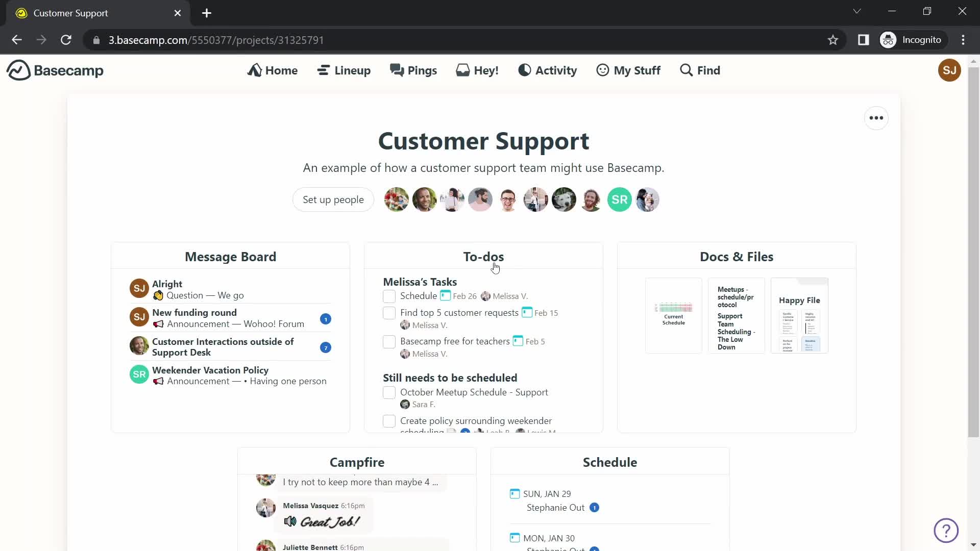This screenshot has width=980, height=551.
Task: Toggle Find top 5 customer requests checkbox
Action: click(389, 312)
